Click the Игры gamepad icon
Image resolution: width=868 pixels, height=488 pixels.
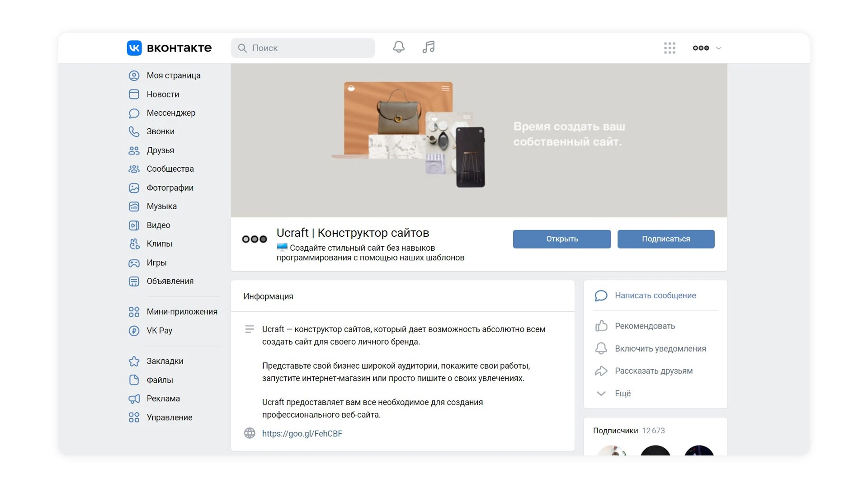(134, 263)
